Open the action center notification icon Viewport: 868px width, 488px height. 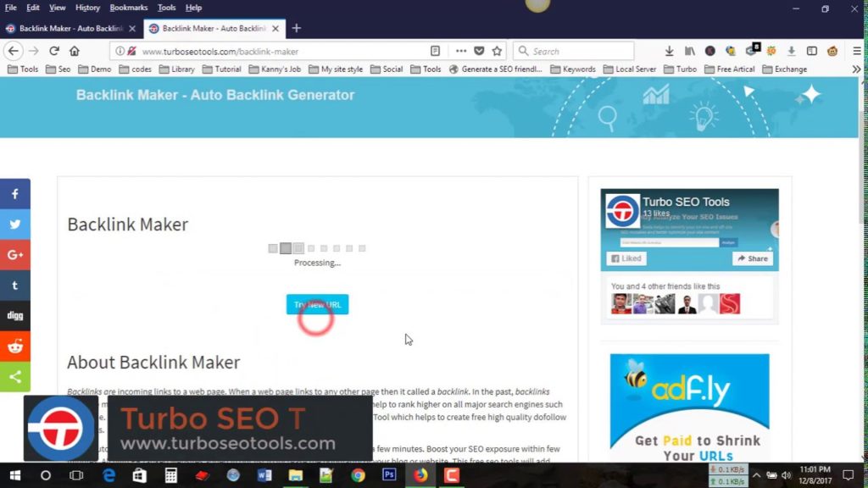[848, 475]
